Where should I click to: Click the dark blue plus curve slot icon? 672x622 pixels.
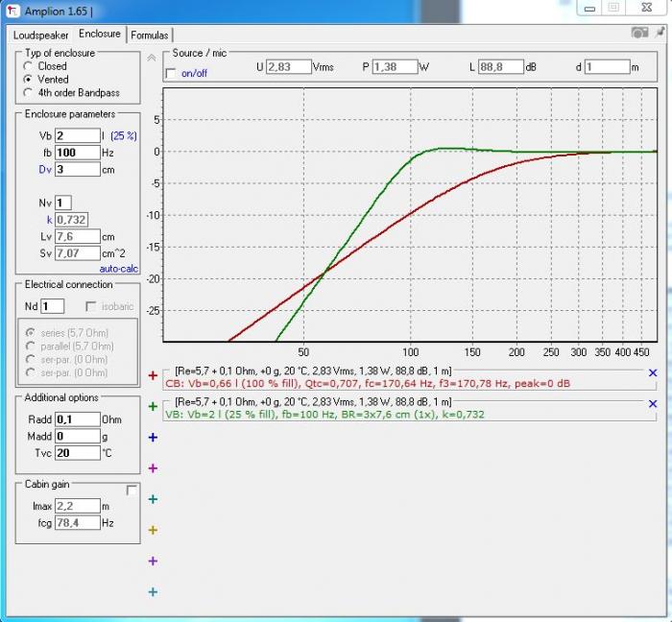[153, 438]
